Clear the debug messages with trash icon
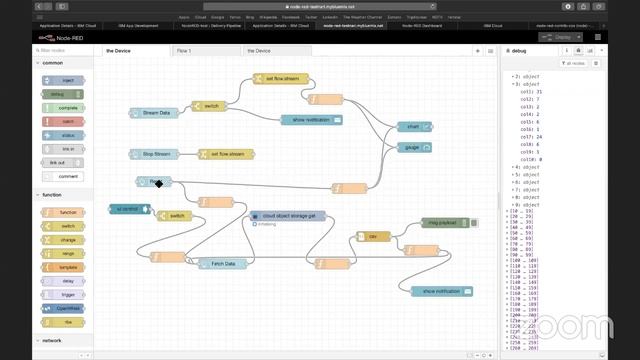640x360 pixels. coord(596,63)
